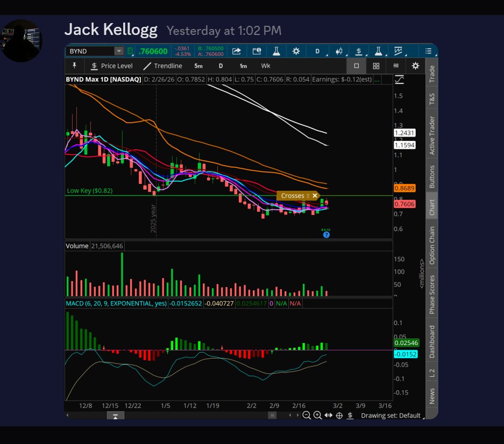Select the Trendline drawing tool
Screen dimensions: 504x444
pyautogui.click(x=163, y=66)
